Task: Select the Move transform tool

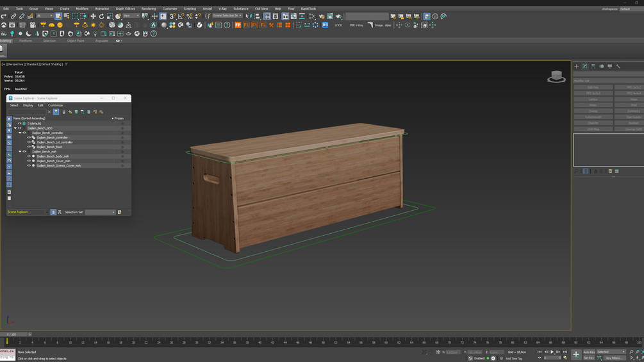Action: click(x=93, y=17)
